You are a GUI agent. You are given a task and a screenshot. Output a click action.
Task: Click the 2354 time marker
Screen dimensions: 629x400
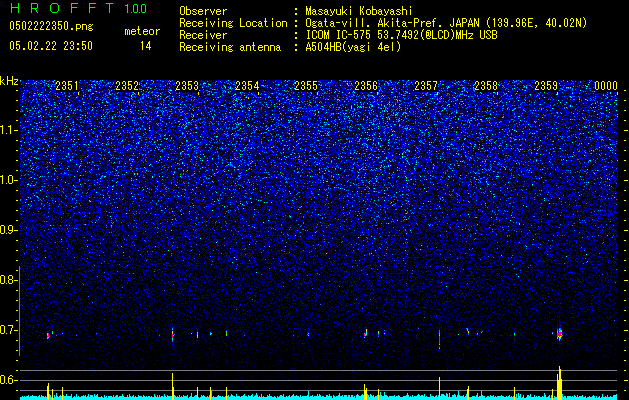click(x=247, y=86)
